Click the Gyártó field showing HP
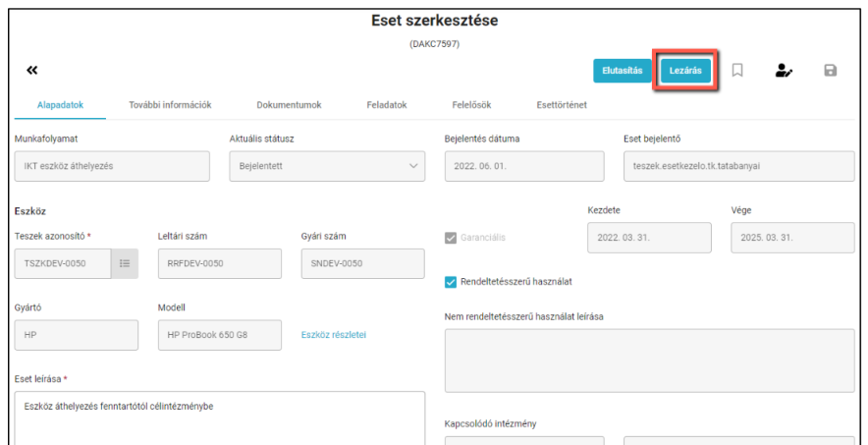 77,335
